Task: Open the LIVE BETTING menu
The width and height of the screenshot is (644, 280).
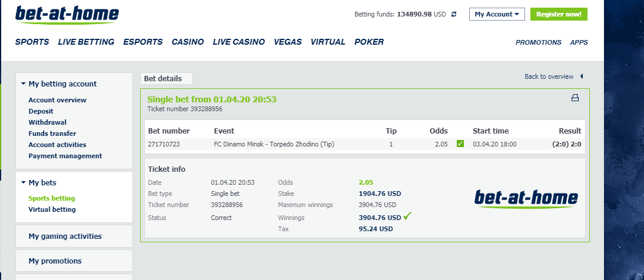Action: click(87, 42)
